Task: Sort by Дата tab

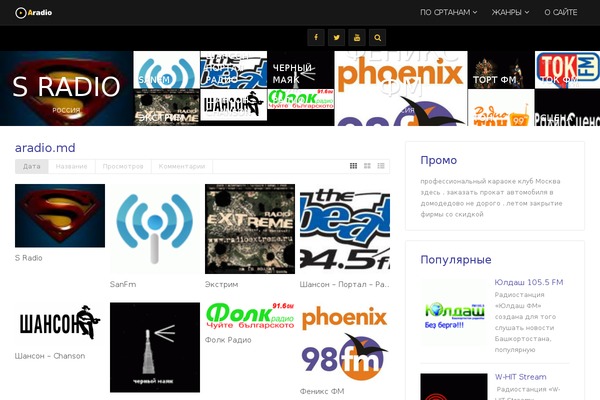Action: click(32, 167)
